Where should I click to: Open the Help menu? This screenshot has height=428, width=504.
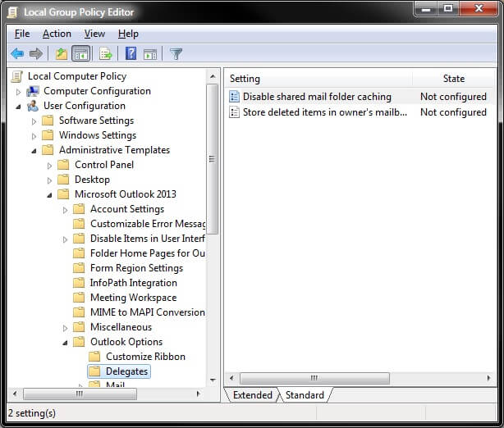[128, 34]
